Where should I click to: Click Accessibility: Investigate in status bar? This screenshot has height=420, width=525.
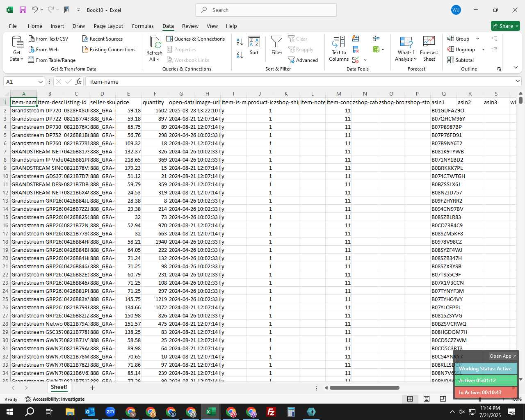[x=55, y=399]
